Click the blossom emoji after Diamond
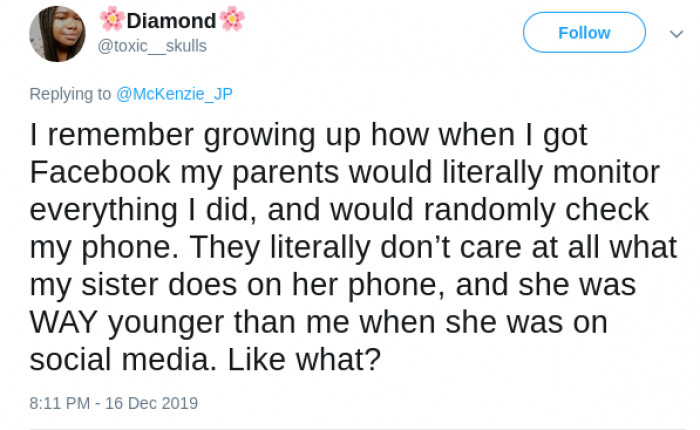700x430 pixels. 232,20
